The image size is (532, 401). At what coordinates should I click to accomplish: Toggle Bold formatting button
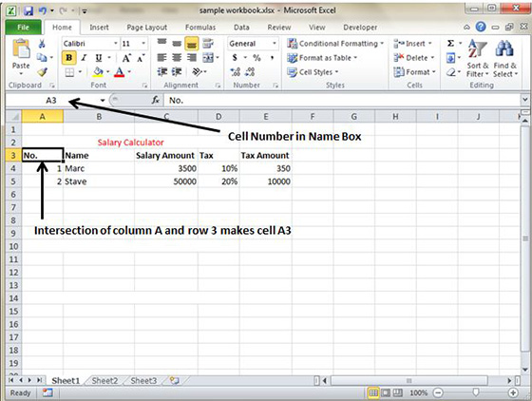(x=68, y=58)
